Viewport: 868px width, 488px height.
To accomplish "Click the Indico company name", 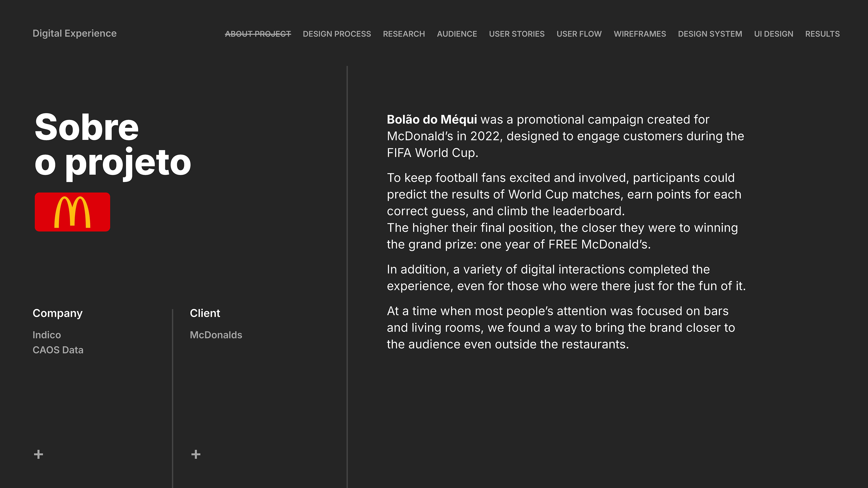I will (47, 335).
